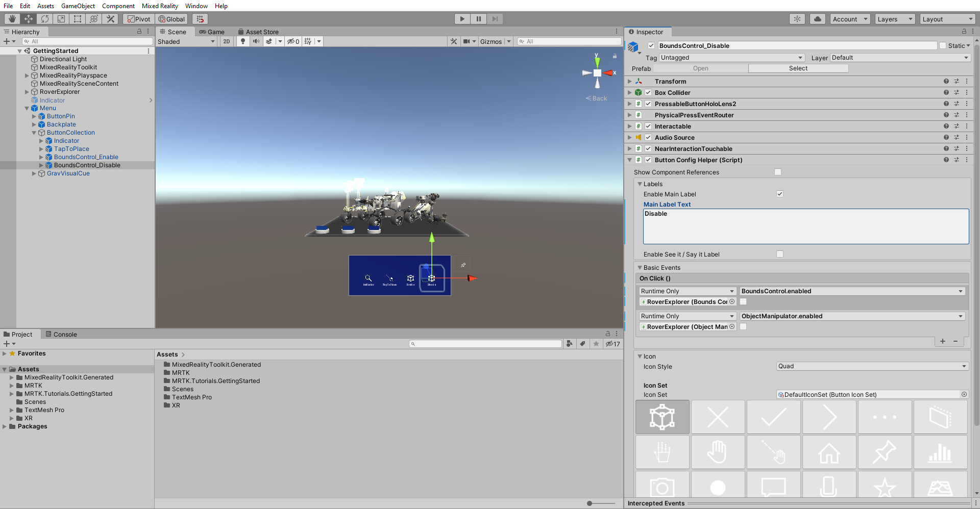This screenshot has height=509, width=980.
Task: Select the cross icon in the Icon Set
Action: [x=718, y=417]
